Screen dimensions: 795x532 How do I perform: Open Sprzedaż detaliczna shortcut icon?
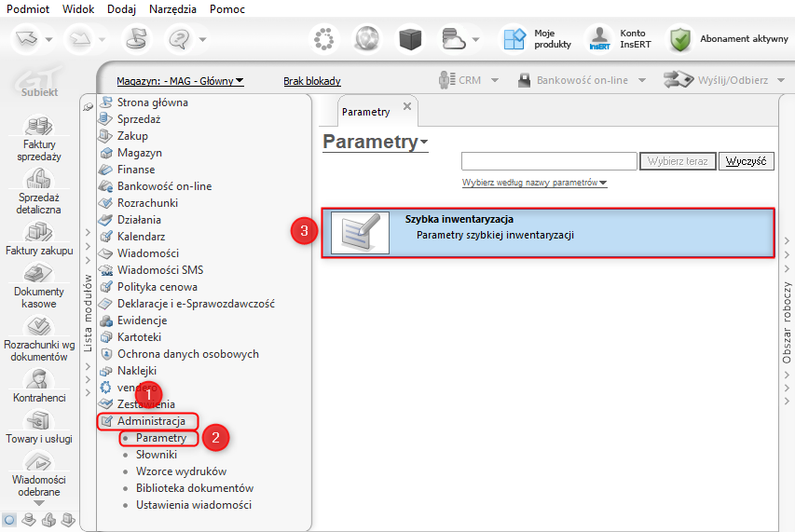[38, 178]
